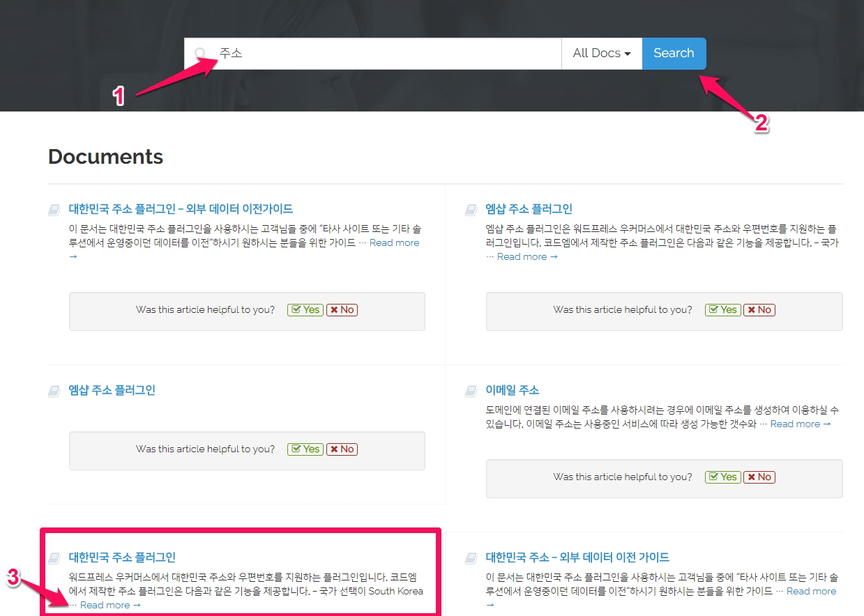Follow Read more under 이메일 주소
This screenshot has height=616, width=864.
tap(800, 424)
